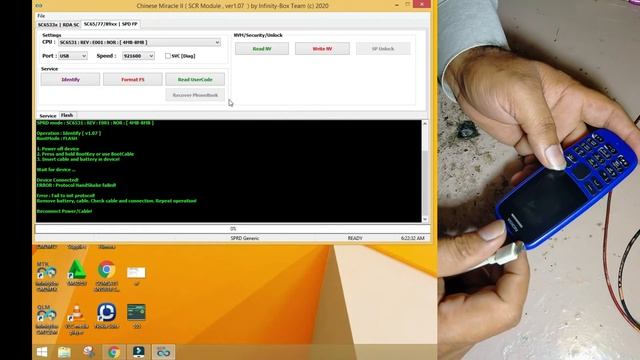Viewport: 640px width, 360px height.
Task: Open the File menu
Action: 41,16
